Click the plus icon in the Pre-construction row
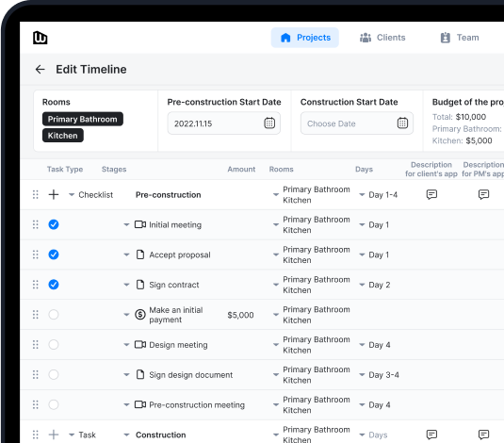The image size is (504, 443). click(x=54, y=194)
